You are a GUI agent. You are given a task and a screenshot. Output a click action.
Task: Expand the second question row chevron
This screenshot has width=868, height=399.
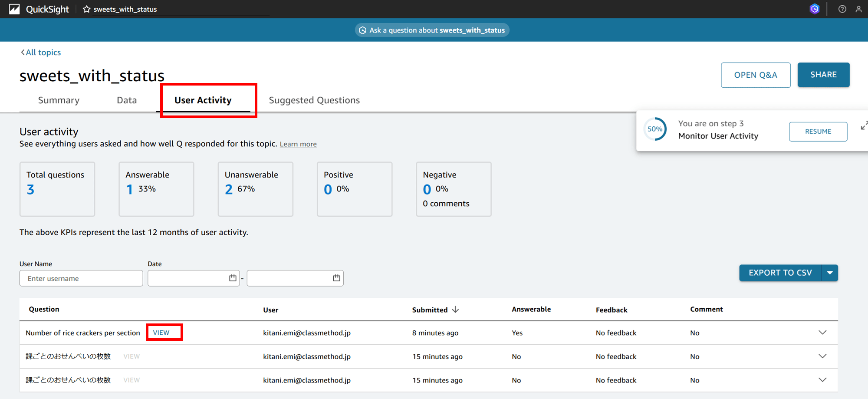(822, 356)
